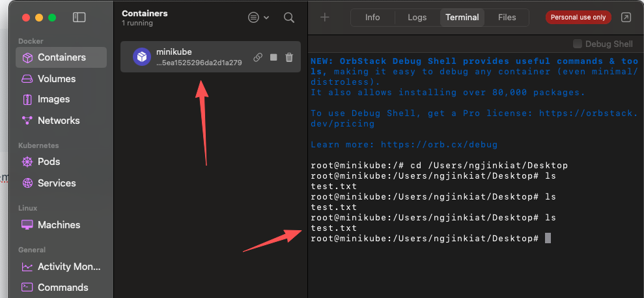The height and width of the screenshot is (298, 644).
Task: Click the '1 running' status text
Action: 137,23
